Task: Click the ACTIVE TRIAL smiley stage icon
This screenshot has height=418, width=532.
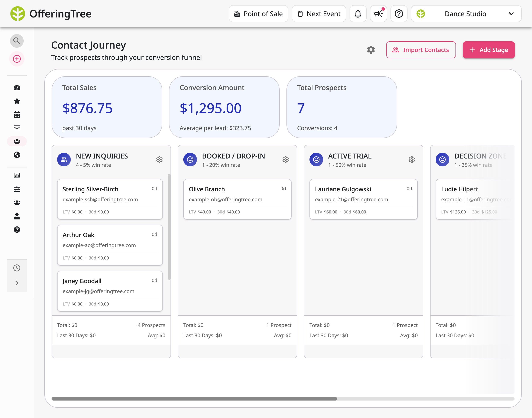Action: [x=316, y=160]
